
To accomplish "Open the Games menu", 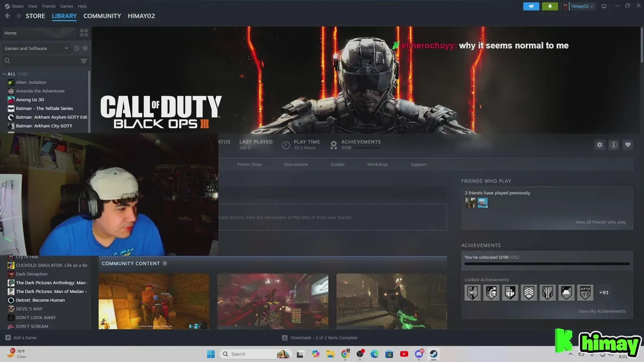I will tap(66, 6).
